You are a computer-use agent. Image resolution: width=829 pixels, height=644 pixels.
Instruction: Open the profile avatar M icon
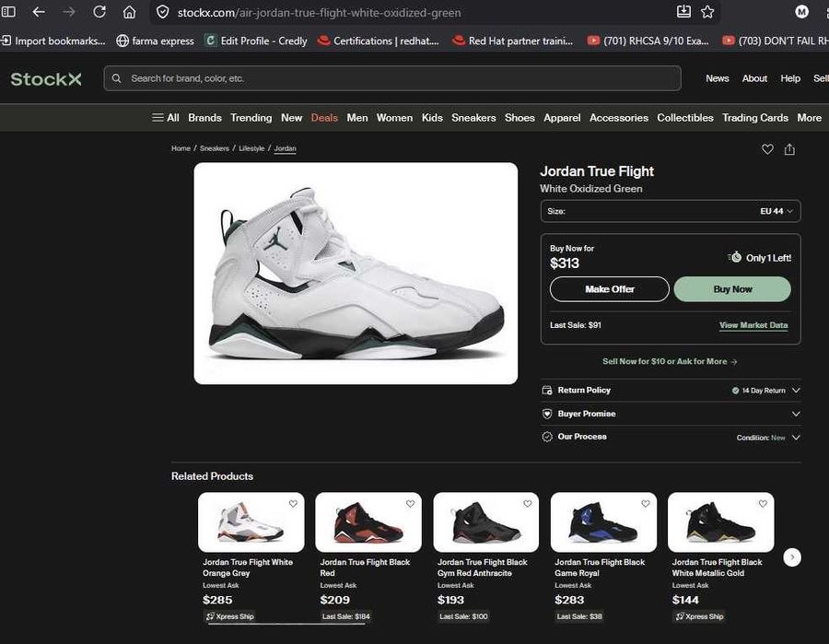coord(801,12)
